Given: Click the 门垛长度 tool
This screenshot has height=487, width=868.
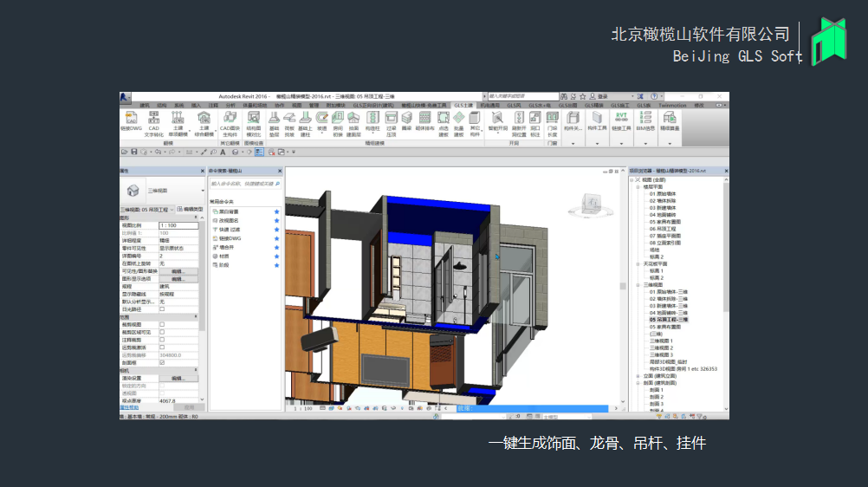Looking at the screenshot, I should coord(552,124).
